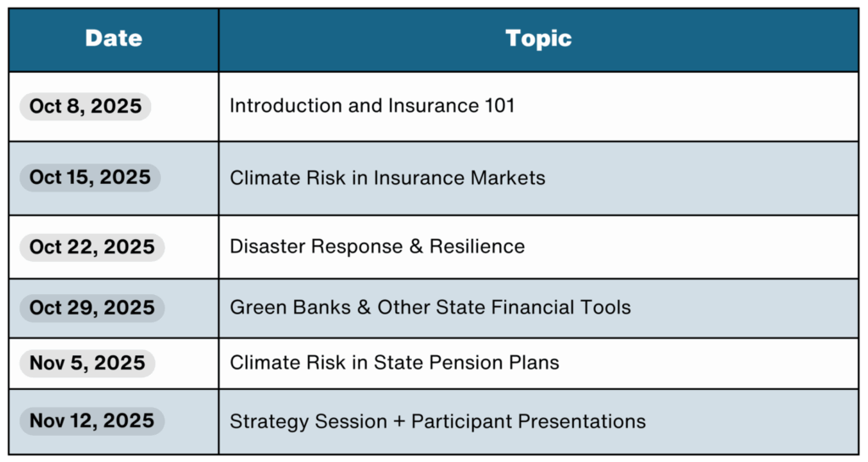Viewport: 868px width, 462px height.
Task: Click the Date column header
Action: click(114, 39)
